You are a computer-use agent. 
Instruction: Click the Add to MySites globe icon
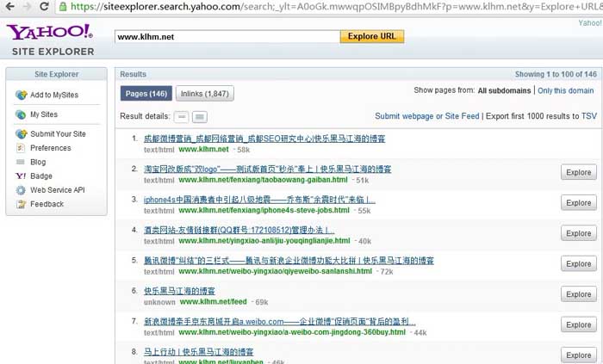(x=22, y=95)
